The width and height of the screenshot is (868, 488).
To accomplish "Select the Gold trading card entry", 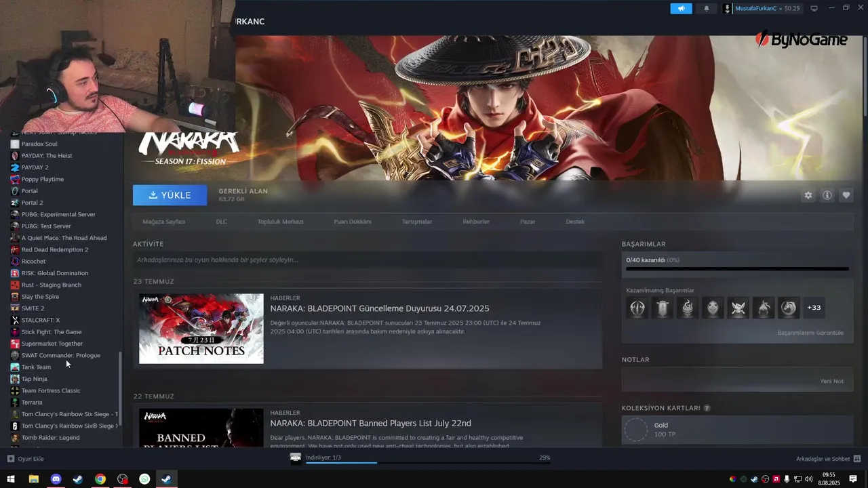I will [x=737, y=430].
